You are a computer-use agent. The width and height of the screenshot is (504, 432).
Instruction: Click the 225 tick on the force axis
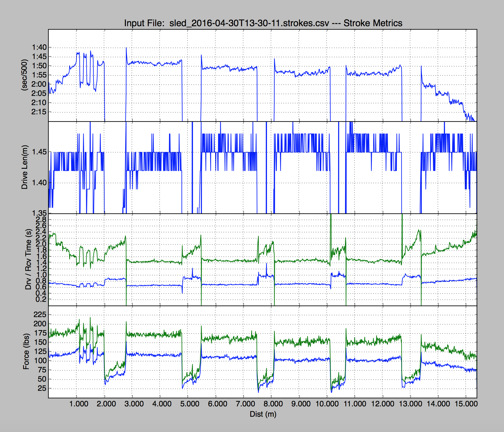tap(40, 314)
